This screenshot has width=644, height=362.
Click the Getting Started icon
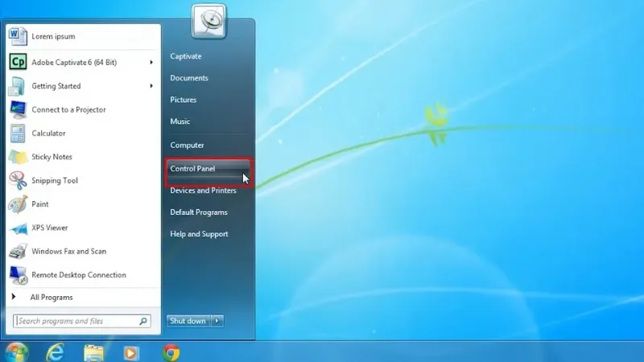[x=18, y=86]
